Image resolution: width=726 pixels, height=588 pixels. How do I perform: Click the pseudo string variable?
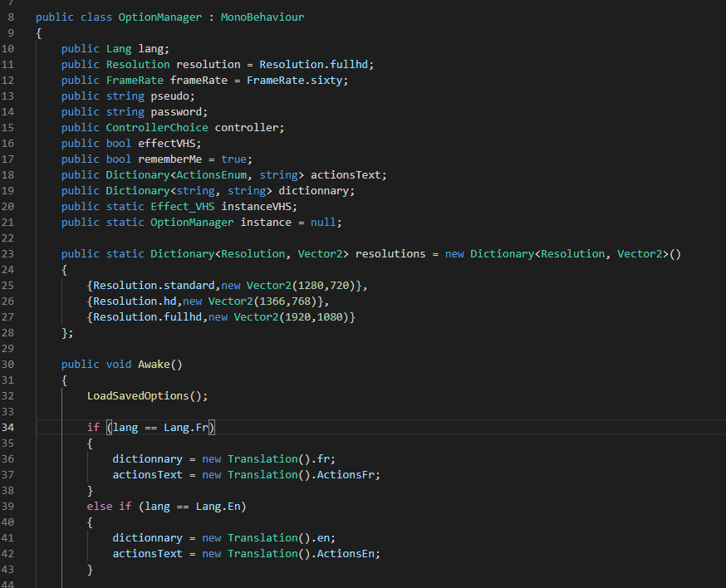[x=169, y=96]
